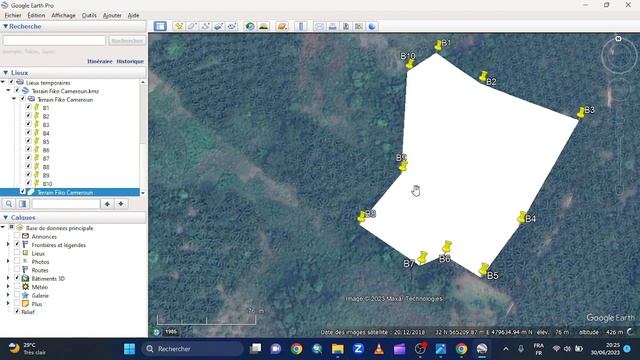Expand the Photos layer

click(9, 261)
